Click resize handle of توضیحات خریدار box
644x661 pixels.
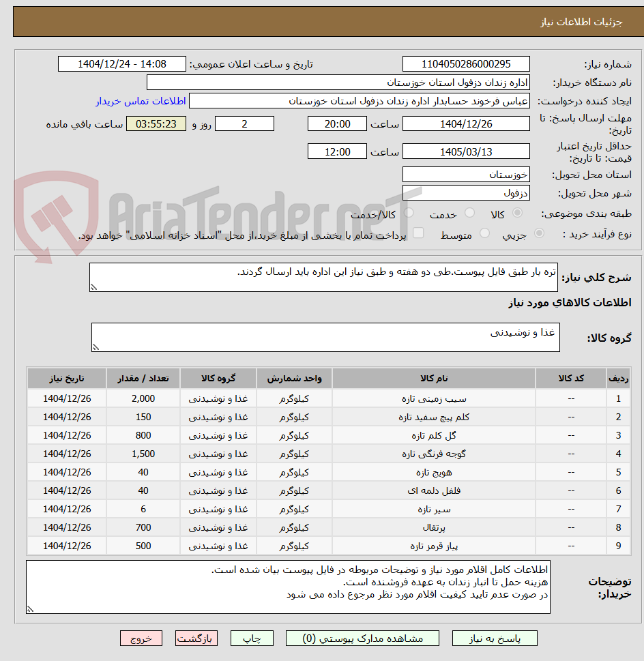click(30, 609)
